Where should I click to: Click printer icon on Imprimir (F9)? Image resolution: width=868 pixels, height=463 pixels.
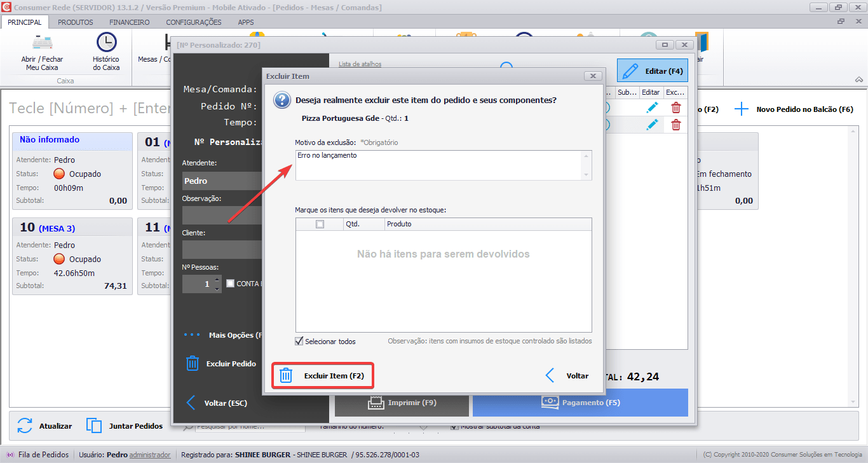(377, 402)
